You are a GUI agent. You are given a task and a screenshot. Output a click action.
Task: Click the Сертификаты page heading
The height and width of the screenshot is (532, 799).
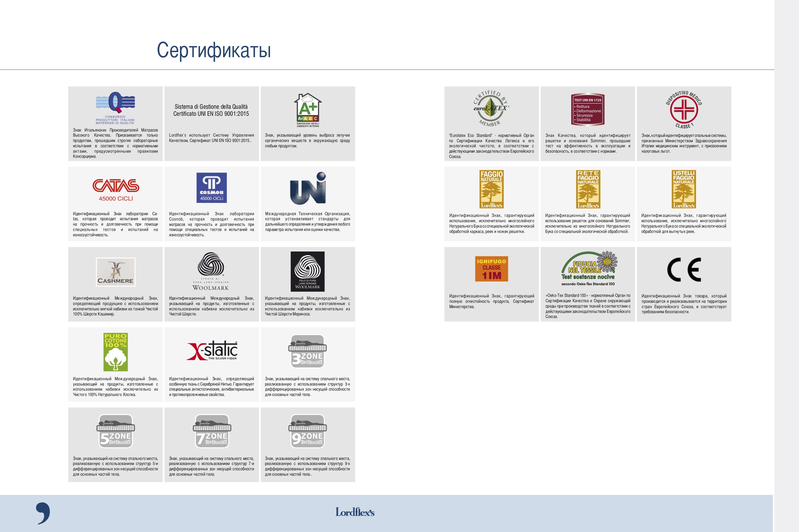tap(214, 50)
